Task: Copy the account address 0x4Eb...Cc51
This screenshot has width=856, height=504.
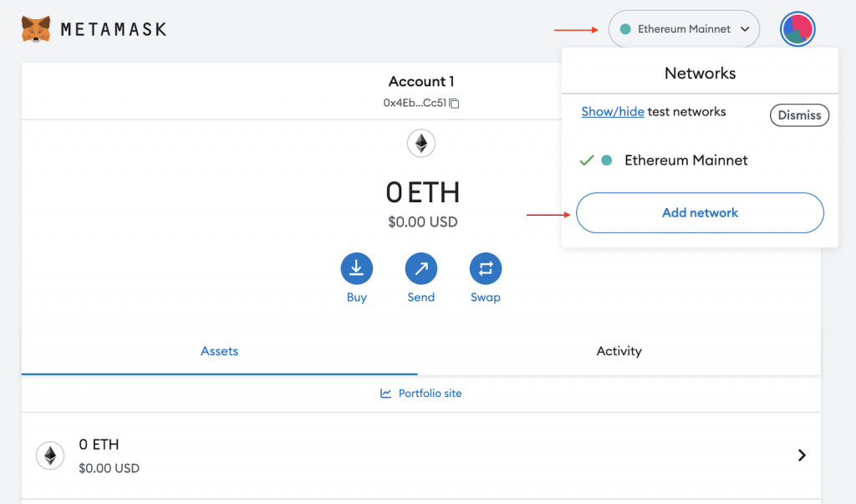Action: (454, 103)
